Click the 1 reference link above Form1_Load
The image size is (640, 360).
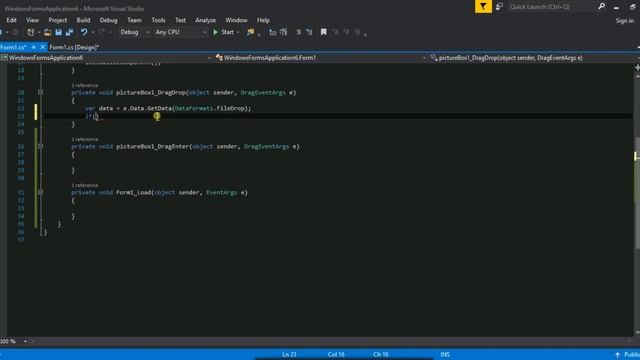pyautogui.click(x=85, y=185)
